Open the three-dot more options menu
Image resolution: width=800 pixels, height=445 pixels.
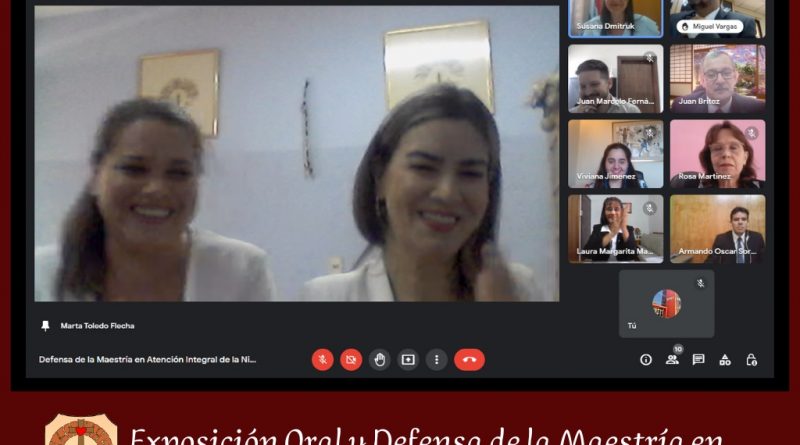(437, 360)
